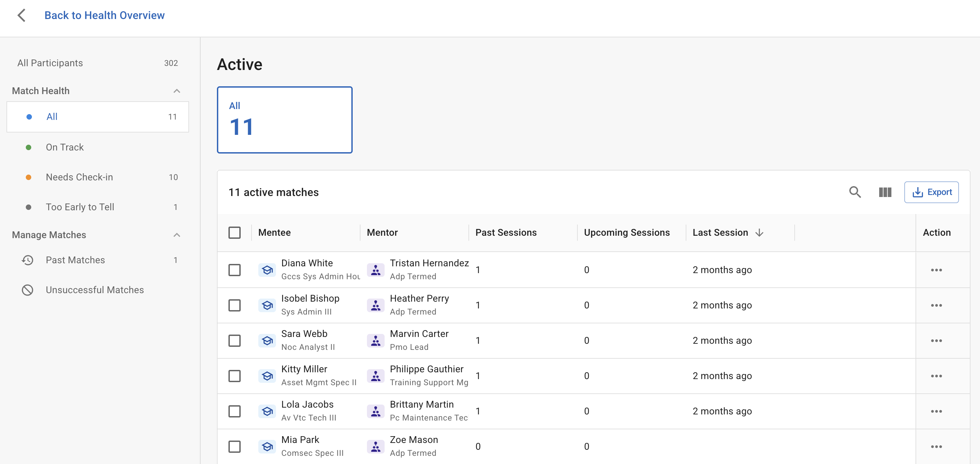Click Tristan Hernandez mentor icon
Image resolution: width=980 pixels, height=464 pixels.
pyautogui.click(x=375, y=270)
